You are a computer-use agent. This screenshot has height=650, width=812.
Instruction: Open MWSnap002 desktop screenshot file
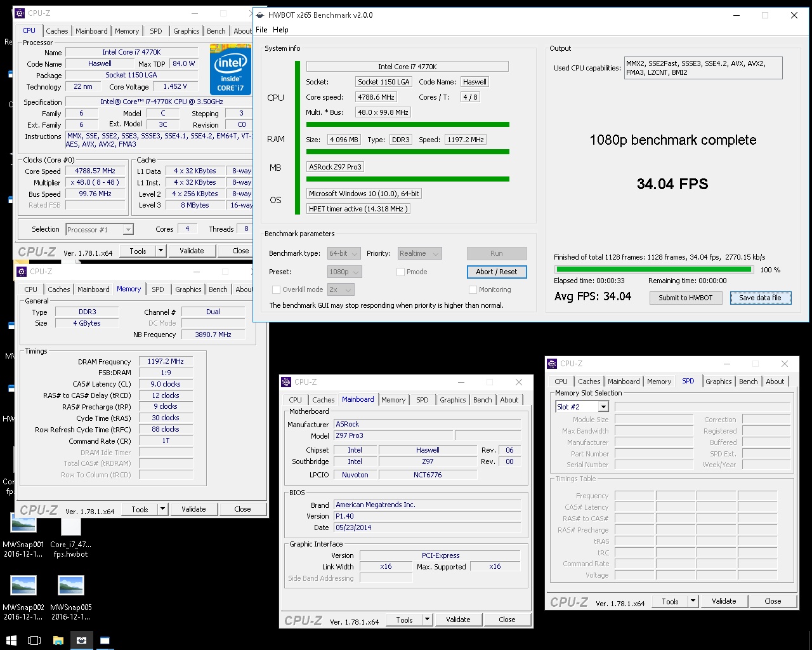[x=23, y=598]
